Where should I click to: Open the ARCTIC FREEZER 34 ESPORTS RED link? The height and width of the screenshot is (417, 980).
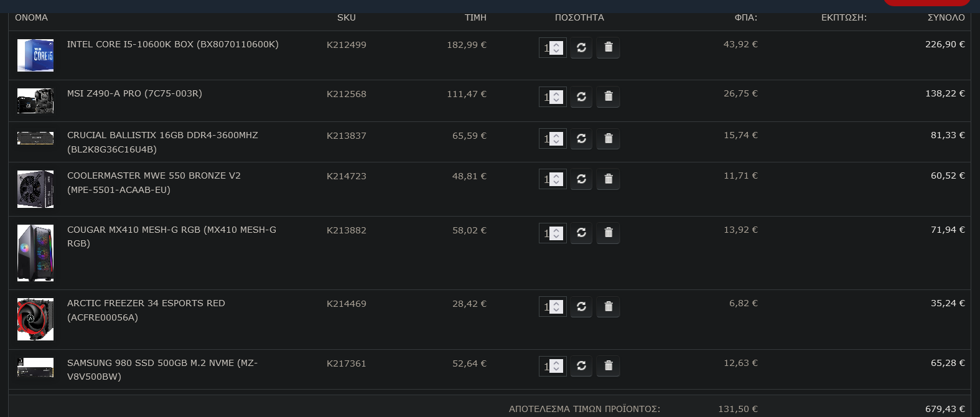pyautogui.click(x=146, y=310)
